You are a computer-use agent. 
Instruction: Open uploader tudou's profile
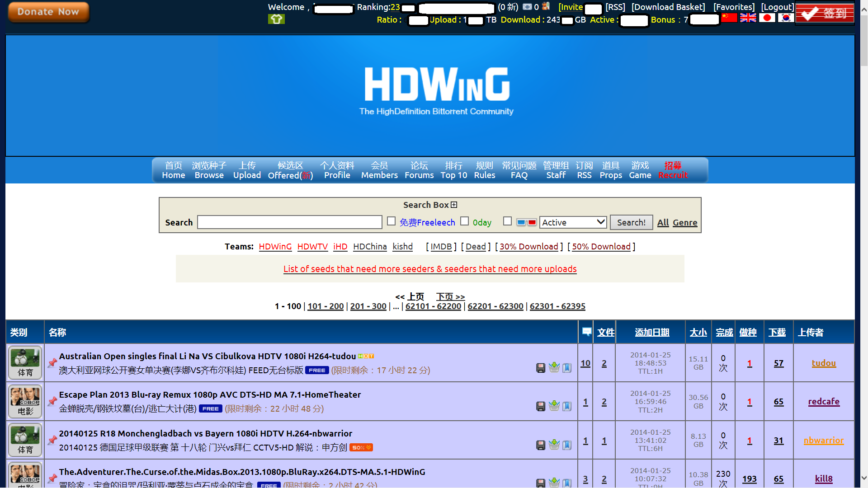tap(824, 363)
